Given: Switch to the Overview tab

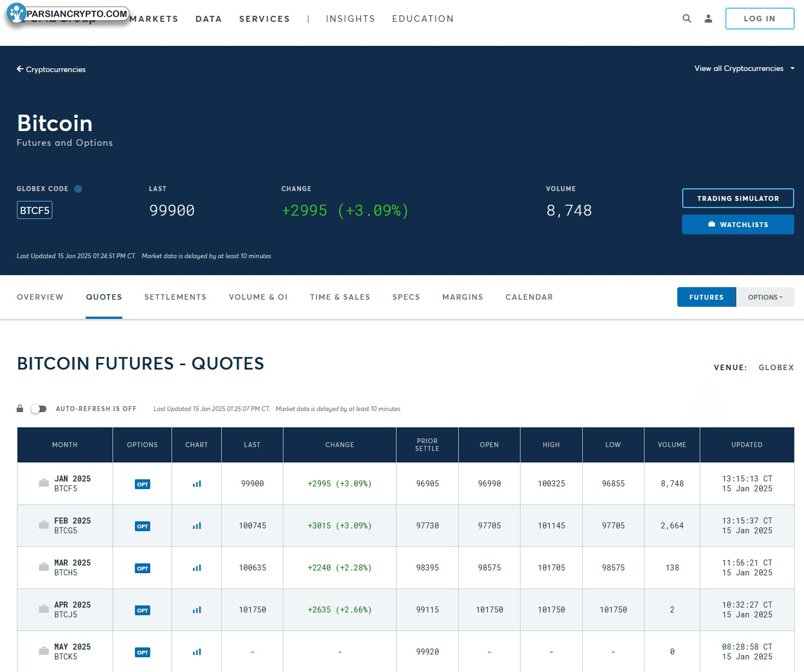Looking at the screenshot, I should pos(40,297).
